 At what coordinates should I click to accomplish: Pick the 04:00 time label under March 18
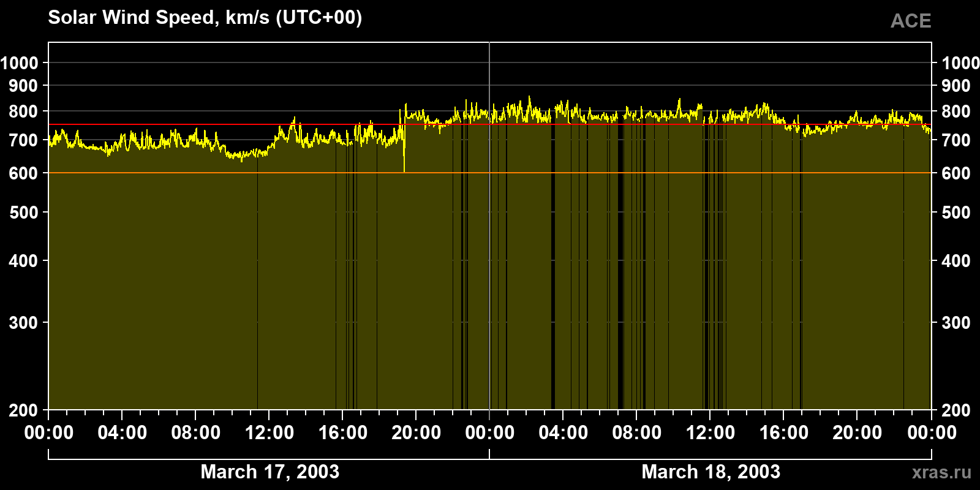563,432
